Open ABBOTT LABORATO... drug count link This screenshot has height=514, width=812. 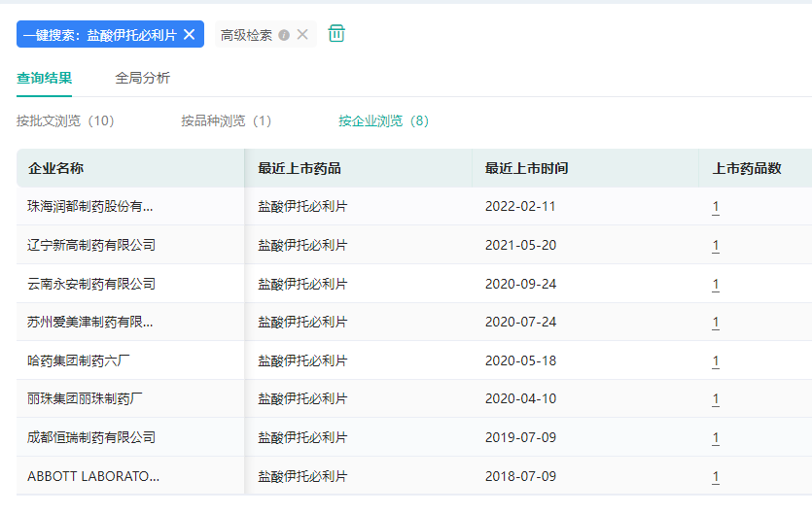tap(716, 477)
